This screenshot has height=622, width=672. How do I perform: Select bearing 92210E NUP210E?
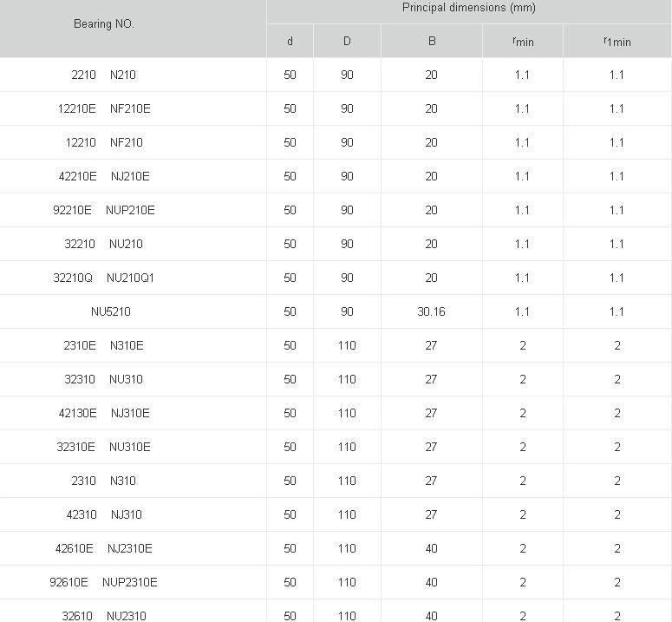pyautogui.click(x=103, y=210)
